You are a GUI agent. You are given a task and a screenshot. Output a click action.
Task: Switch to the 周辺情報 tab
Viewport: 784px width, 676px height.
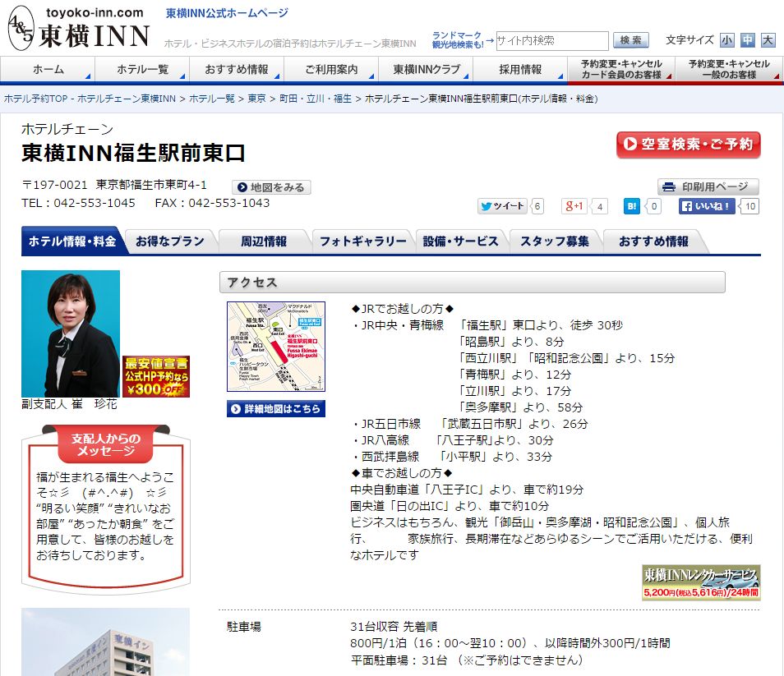(264, 241)
